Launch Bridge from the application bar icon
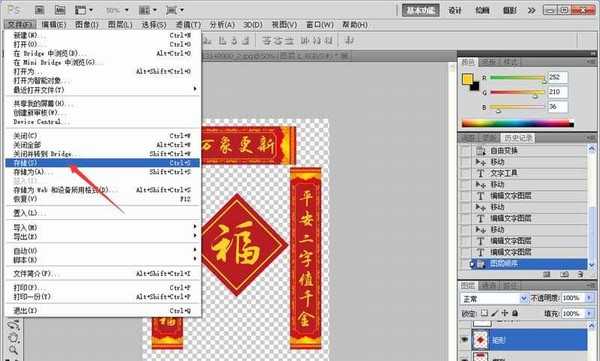 click(40, 10)
